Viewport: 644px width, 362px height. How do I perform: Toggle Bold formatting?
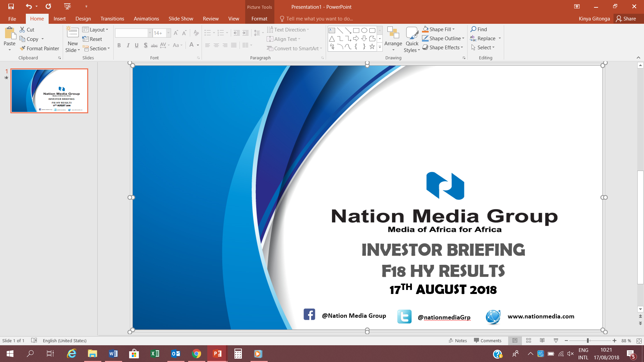click(x=119, y=45)
